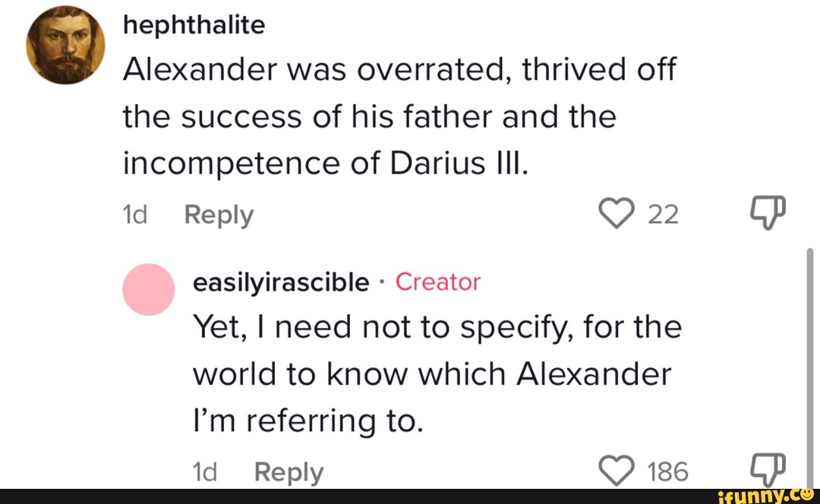Click the vertical scrollbar on the right
Screen dimensions: 820x504
click(x=809, y=364)
